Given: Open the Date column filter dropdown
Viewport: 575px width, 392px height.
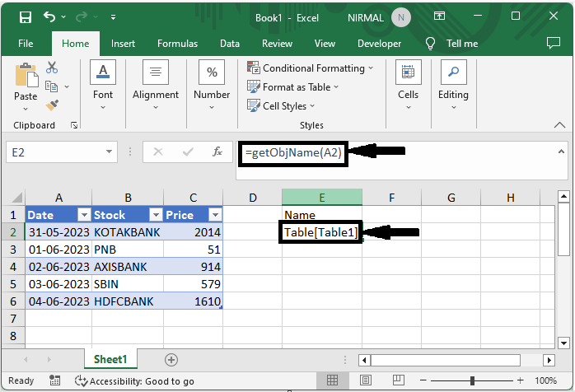Looking at the screenshot, I should coord(84,215).
